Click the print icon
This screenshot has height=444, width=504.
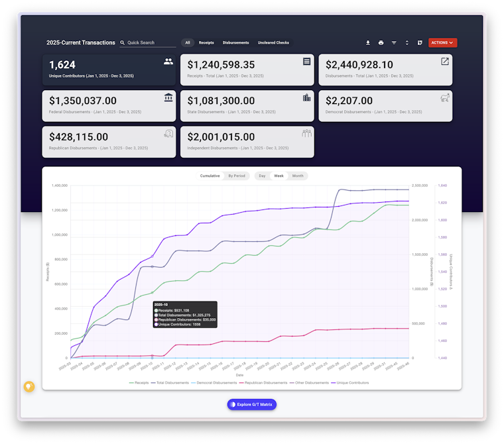click(x=381, y=42)
